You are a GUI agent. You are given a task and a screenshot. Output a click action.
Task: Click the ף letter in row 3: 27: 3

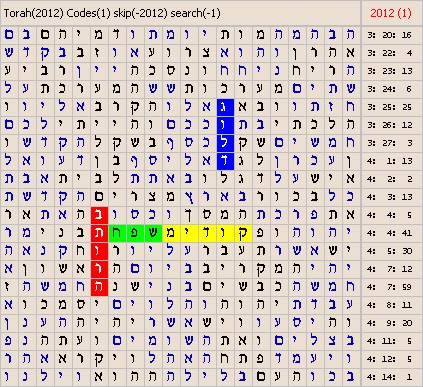pyautogui.click(x=171, y=143)
